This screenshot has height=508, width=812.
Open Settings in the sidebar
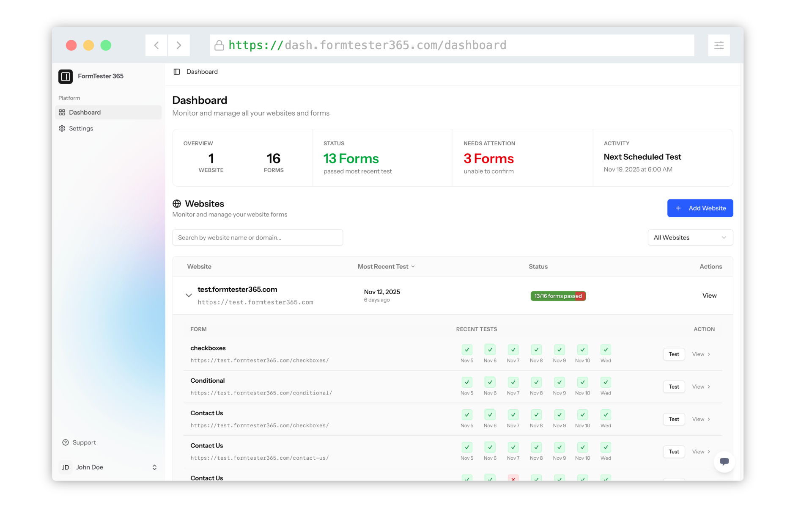pyautogui.click(x=81, y=128)
